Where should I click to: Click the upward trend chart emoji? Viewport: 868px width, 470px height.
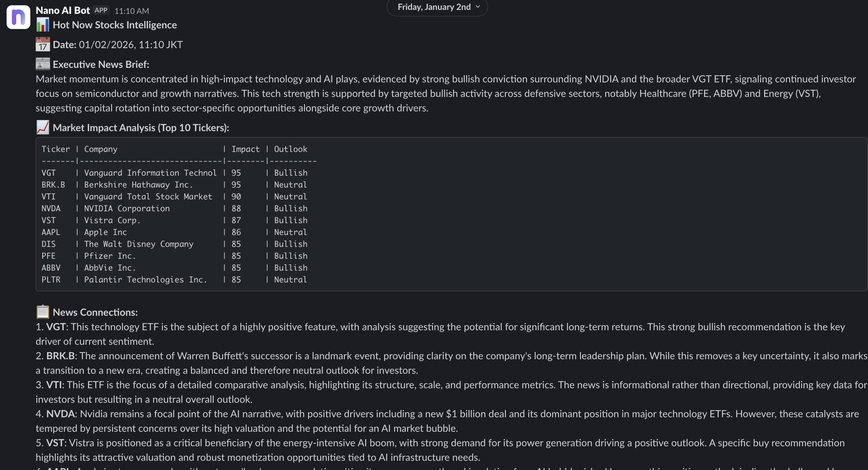[43, 127]
